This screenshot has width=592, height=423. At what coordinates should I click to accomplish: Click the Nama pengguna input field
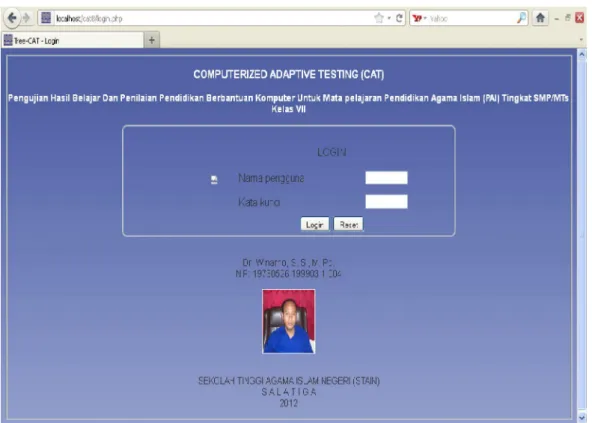386,178
